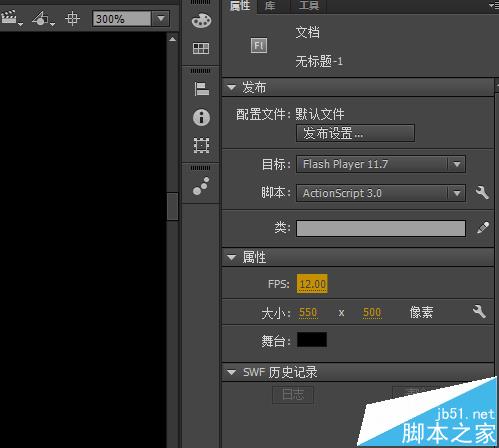Open the Motion Presets panel icon
This screenshot has width=499, height=448.
coord(201,186)
